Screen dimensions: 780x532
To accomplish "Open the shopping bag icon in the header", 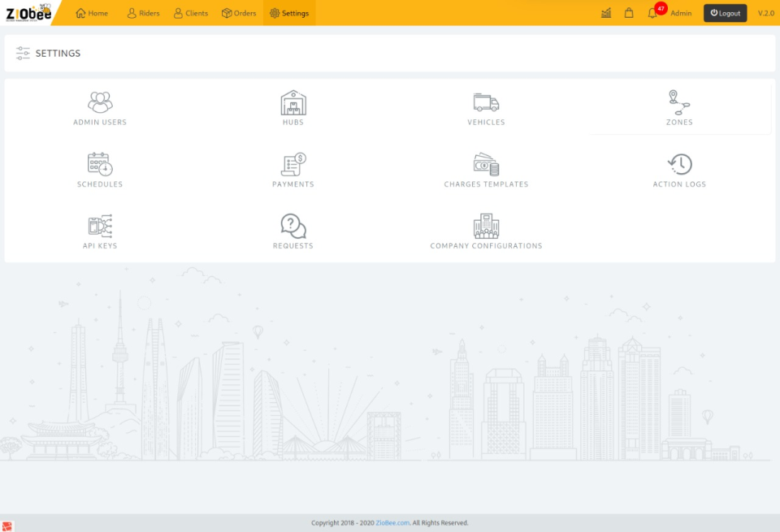I will (x=628, y=12).
